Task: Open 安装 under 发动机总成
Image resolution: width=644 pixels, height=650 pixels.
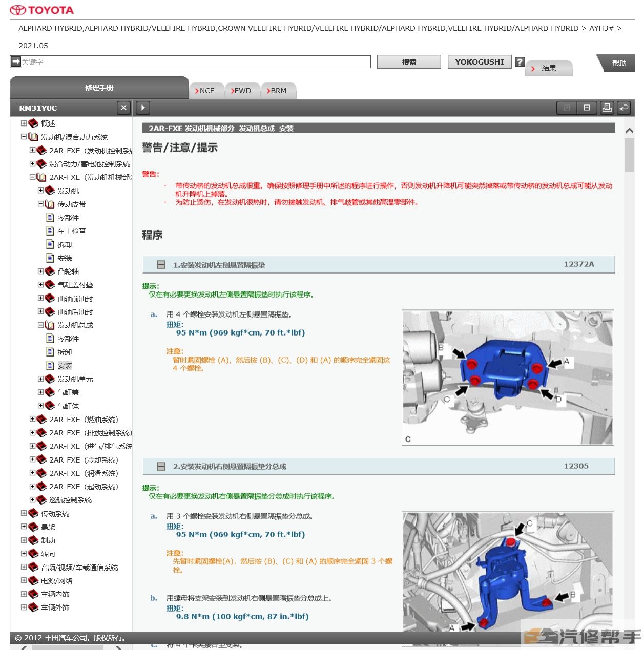Action: click(65, 365)
